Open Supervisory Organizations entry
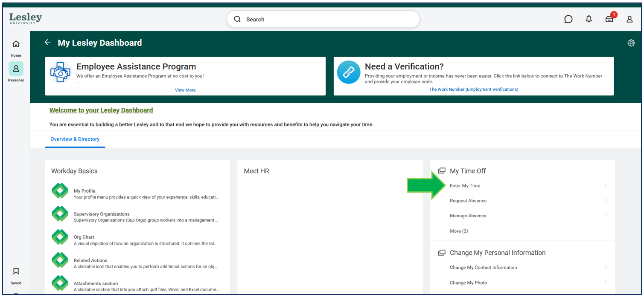 click(102, 214)
